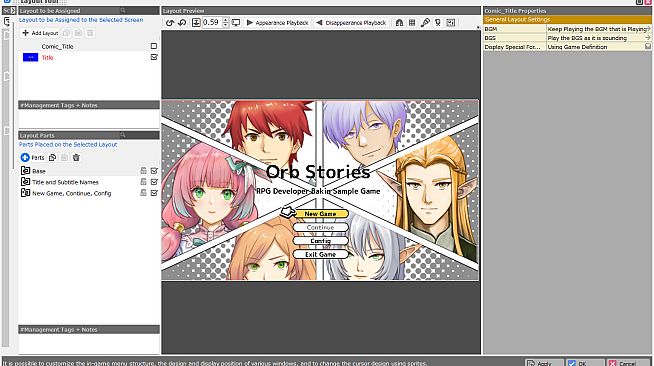654x366 pixels.
Task: Collapse the General Layout Settings header
Action: pyautogui.click(x=567, y=19)
